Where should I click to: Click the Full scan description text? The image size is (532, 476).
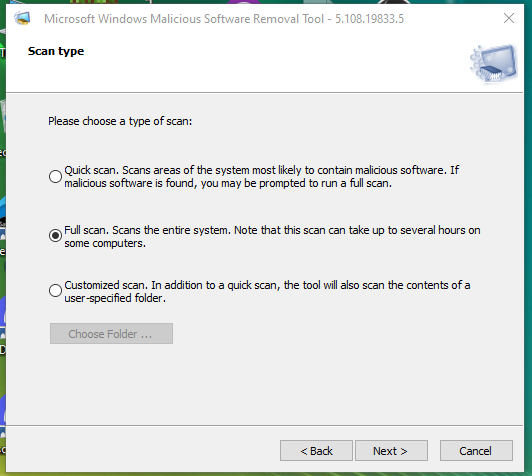click(272, 236)
